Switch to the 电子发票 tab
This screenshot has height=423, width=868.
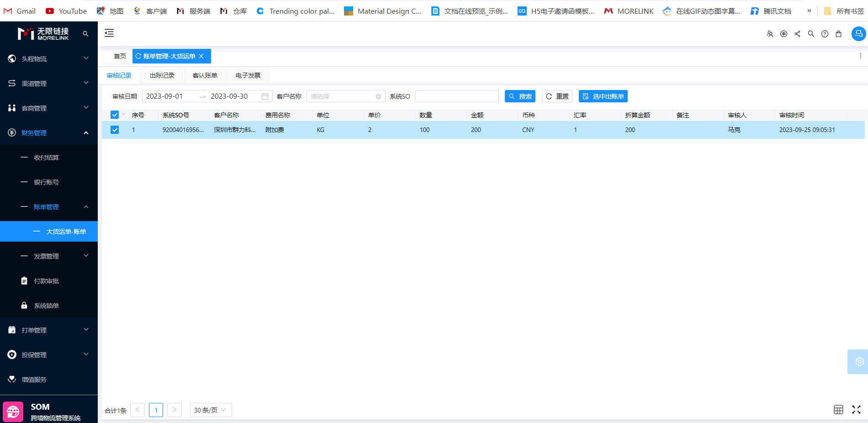coord(248,75)
